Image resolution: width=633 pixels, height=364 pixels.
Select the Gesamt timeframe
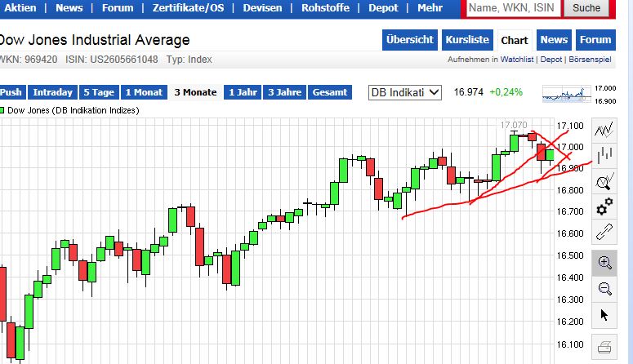330,92
